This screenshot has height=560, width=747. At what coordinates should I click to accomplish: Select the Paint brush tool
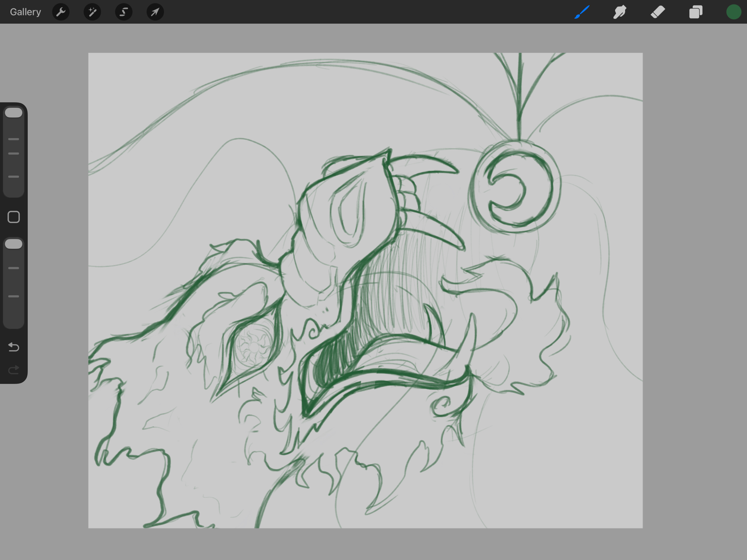[582, 12]
